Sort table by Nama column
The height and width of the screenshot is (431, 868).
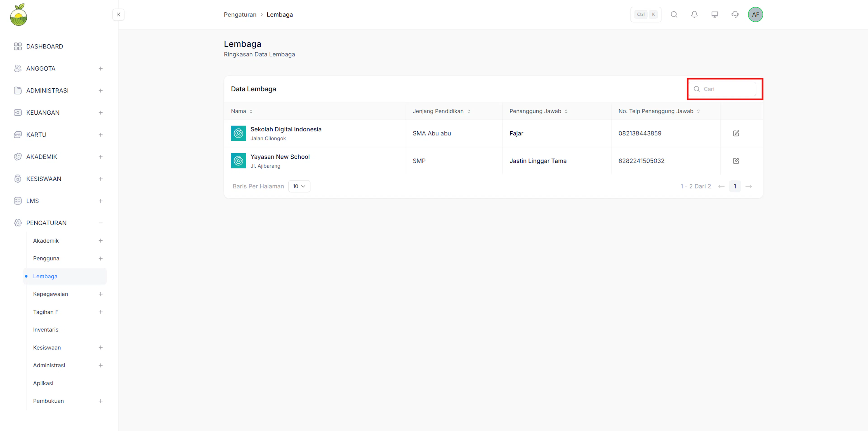(251, 111)
